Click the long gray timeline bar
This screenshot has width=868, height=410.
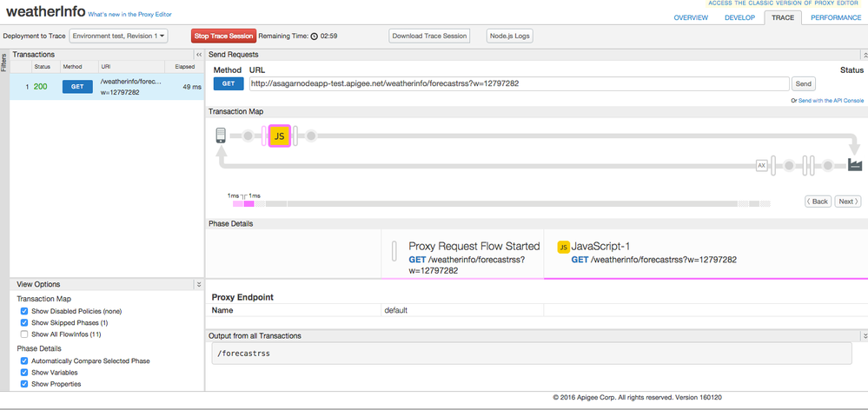(512, 203)
